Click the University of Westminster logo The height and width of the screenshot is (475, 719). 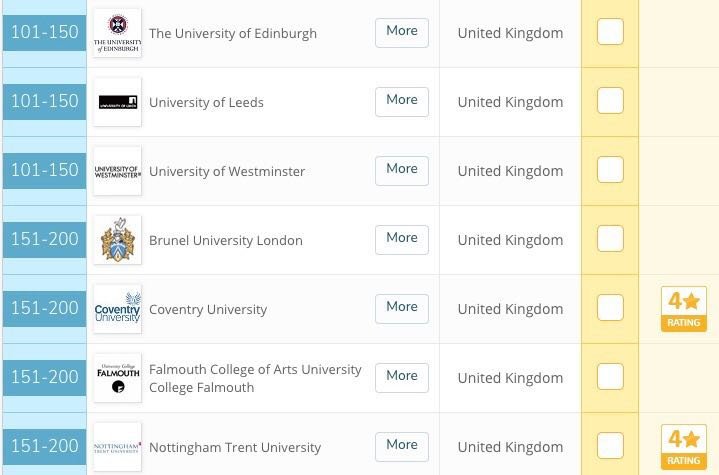pyautogui.click(x=117, y=171)
